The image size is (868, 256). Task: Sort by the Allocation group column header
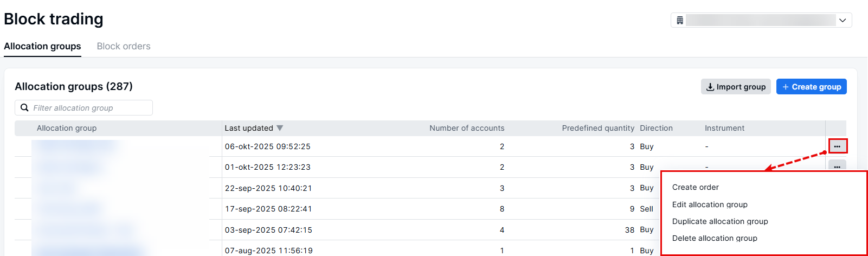(67, 128)
